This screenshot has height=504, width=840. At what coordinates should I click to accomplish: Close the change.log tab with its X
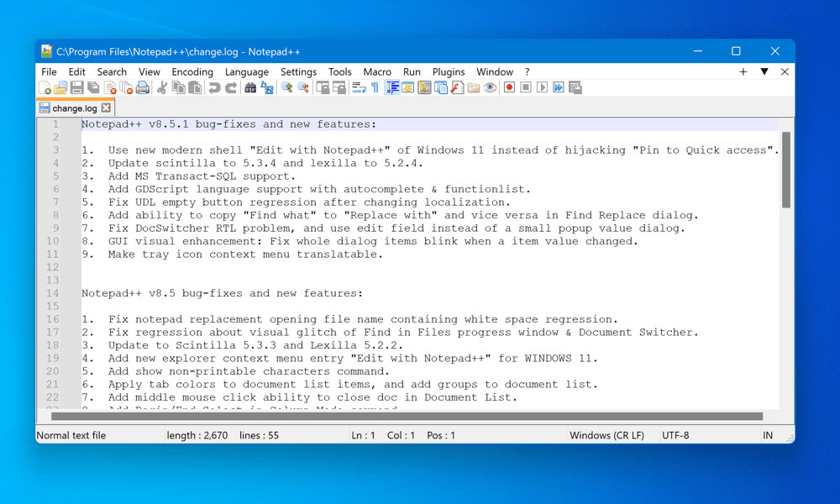click(106, 108)
